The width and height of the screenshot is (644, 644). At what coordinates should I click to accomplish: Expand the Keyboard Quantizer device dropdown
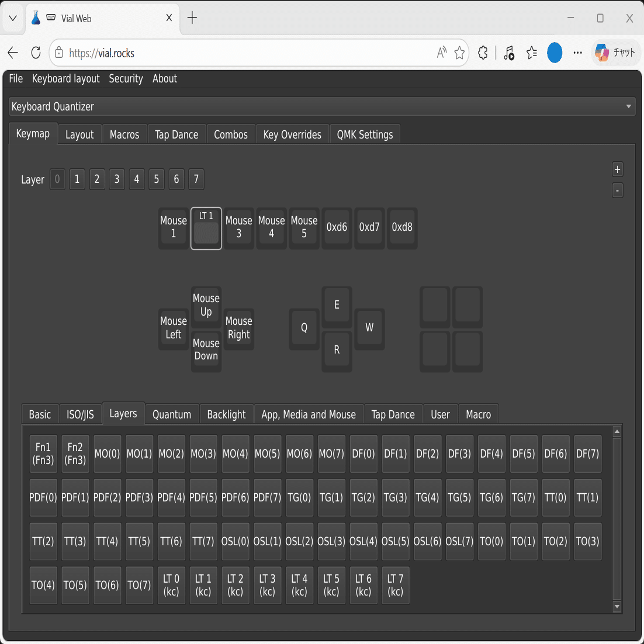point(322,106)
